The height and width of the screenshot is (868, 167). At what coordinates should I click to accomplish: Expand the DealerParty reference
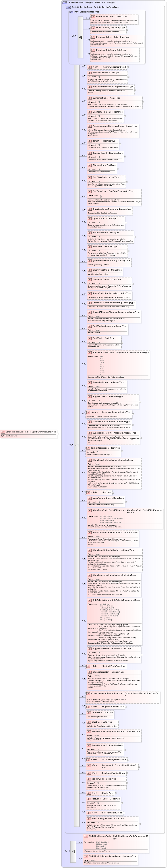[116, 793]
